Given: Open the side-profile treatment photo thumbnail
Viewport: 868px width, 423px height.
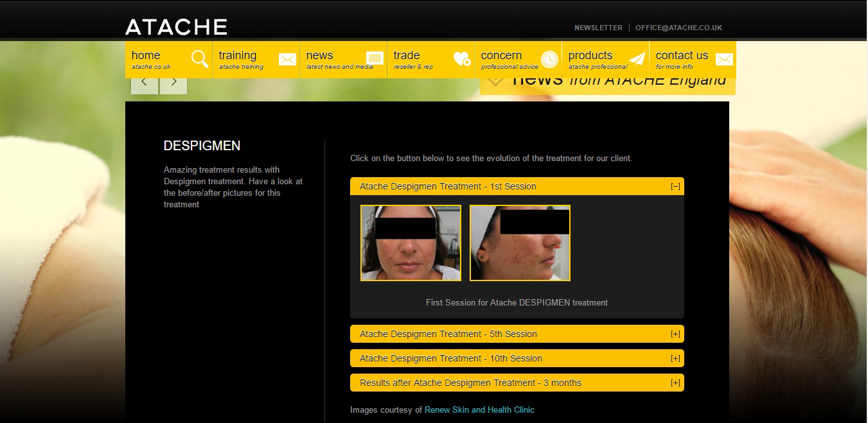Looking at the screenshot, I should [x=520, y=243].
